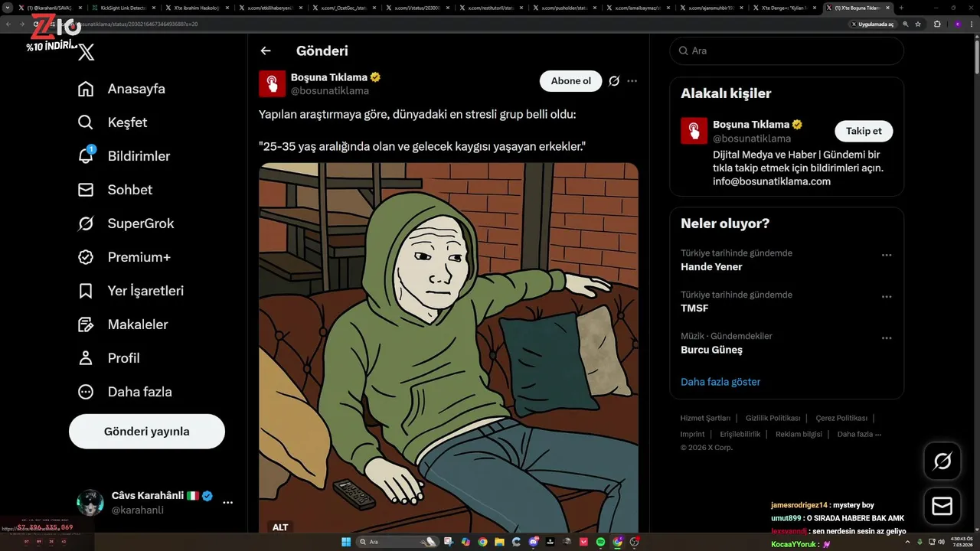Switch to x.com/ismailsaymaz tab

coord(638,8)
